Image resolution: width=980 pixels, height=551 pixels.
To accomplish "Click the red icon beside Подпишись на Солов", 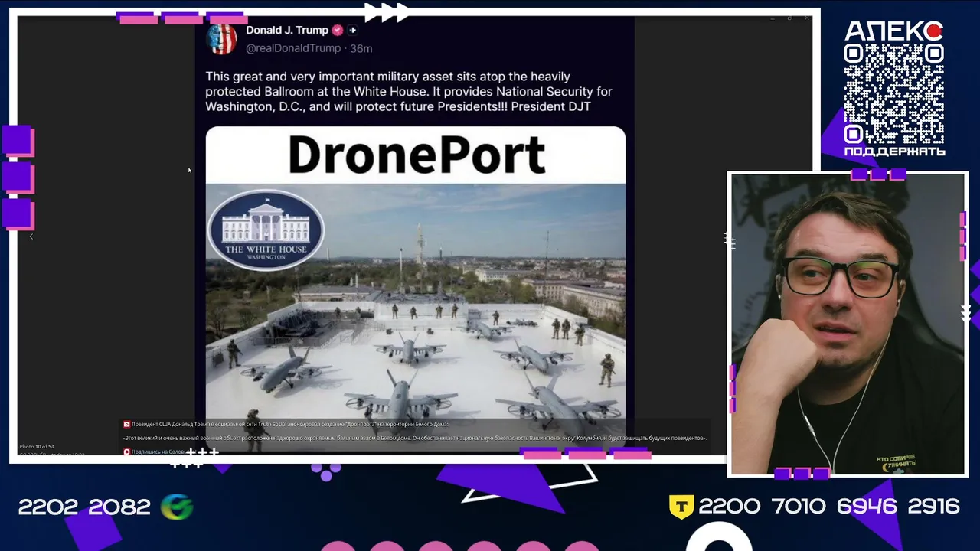I will tap(127, 452).
